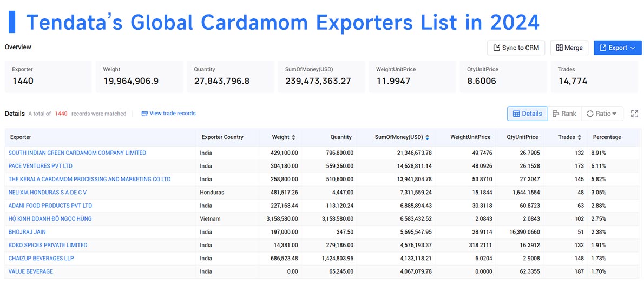Open PACE VENTURES PVT LTD exporter
The image size is (644, 285).
tap(40, 166)
